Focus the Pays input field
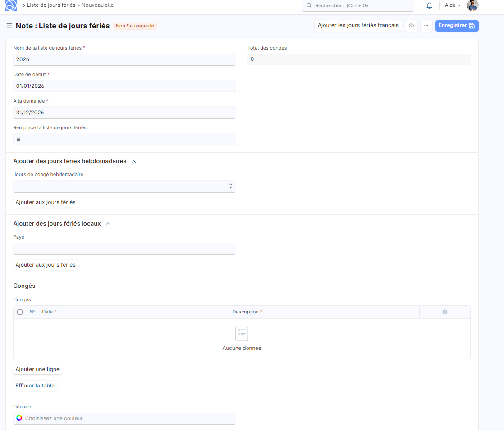 [124, 249]
